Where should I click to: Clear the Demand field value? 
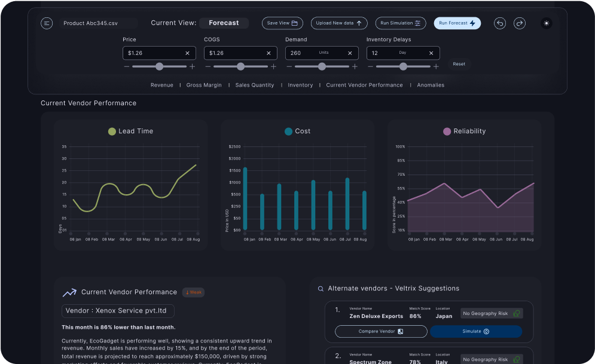(350, 53)
